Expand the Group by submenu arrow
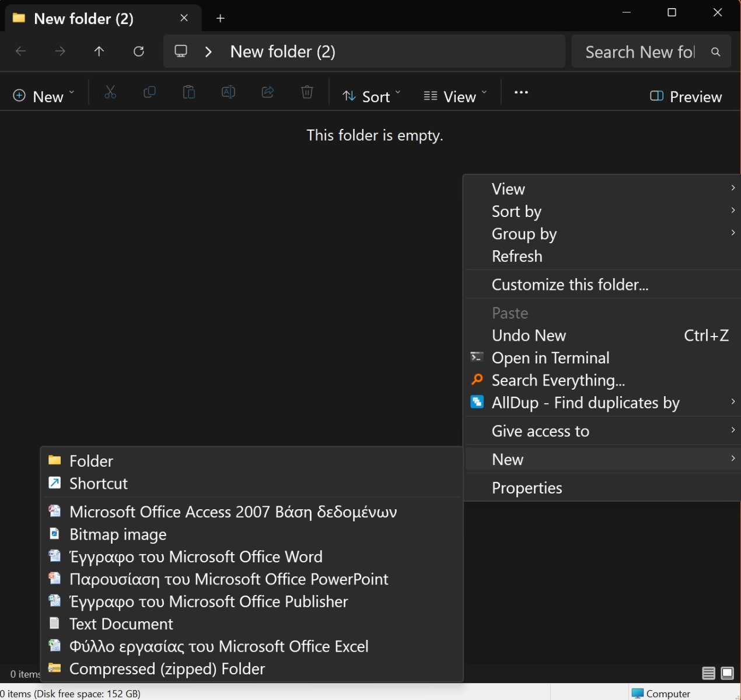Screen dimensions: 741x700 pos(733,233)
